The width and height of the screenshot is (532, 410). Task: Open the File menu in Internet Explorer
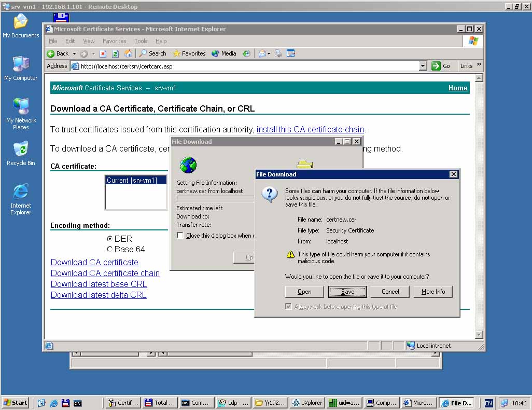[53, 41]
